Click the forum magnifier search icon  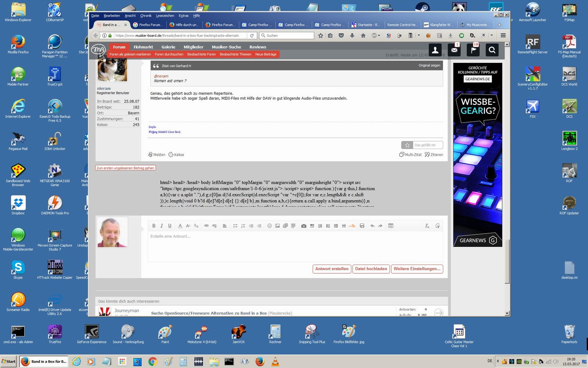click(492, 50)
